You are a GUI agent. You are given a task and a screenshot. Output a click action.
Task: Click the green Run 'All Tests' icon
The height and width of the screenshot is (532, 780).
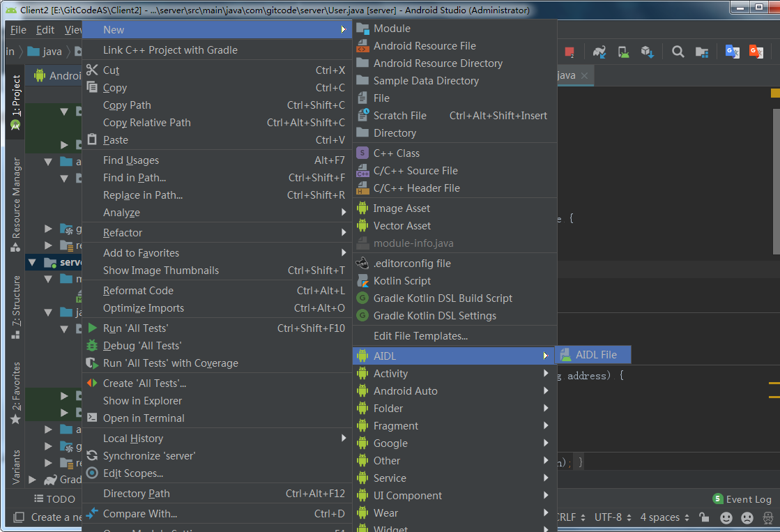coord(92,328)
